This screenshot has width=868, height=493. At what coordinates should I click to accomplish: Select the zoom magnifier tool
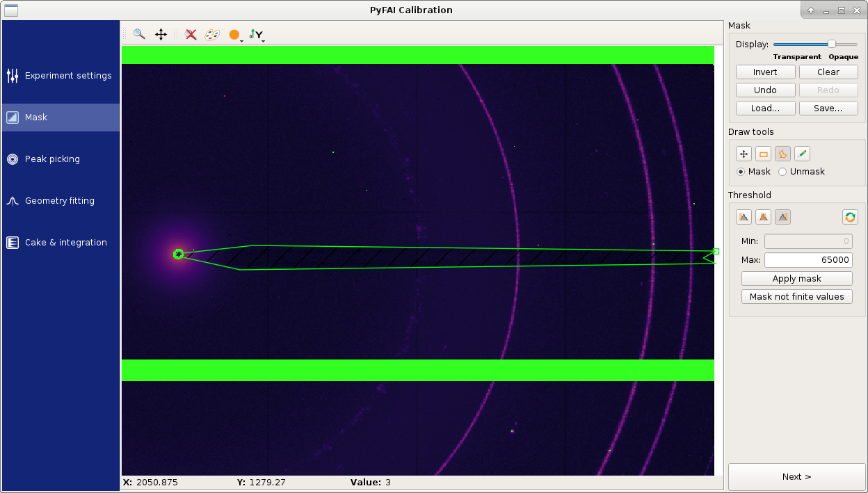click(139, 34)
